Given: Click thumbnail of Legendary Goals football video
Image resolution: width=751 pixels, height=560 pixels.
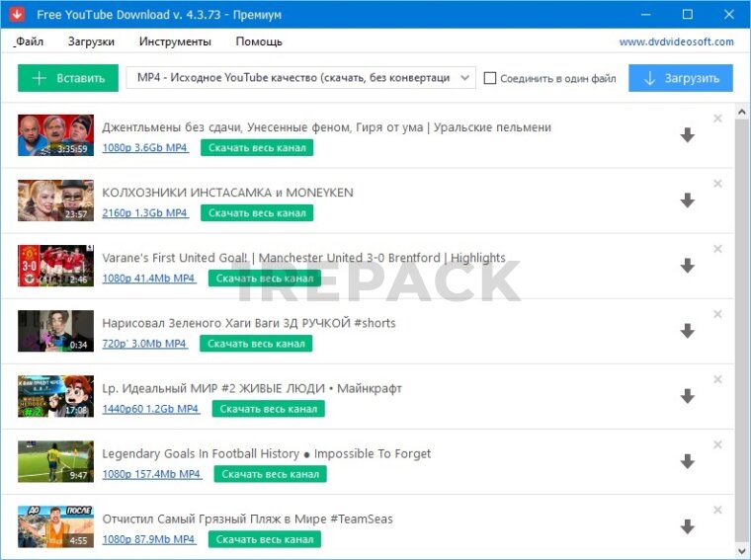Looking at the screenshot, I should (55, 461).
